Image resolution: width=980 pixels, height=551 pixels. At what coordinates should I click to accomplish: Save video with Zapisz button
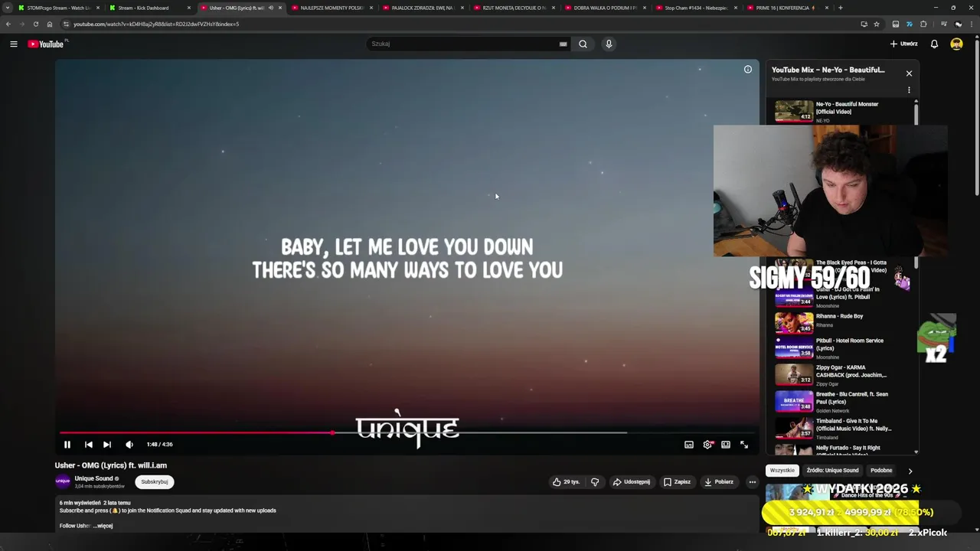coord(677,482)
